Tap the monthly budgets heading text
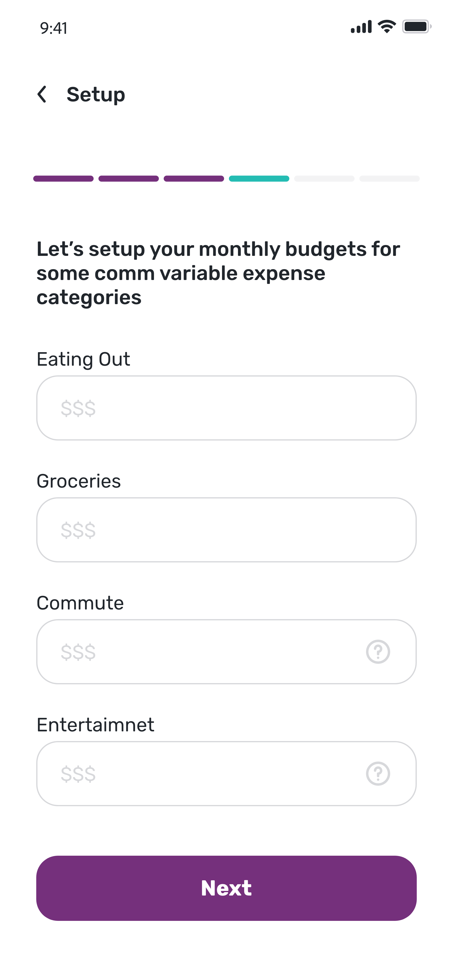 coord(218,273)
